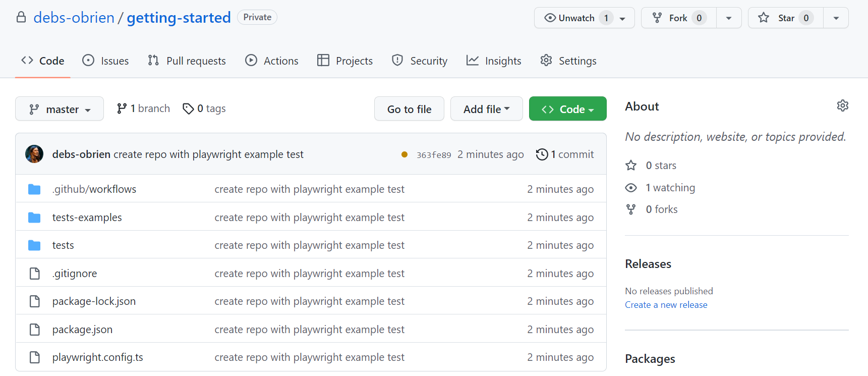Click the private repository lock icon

click(x=21, y=17)
